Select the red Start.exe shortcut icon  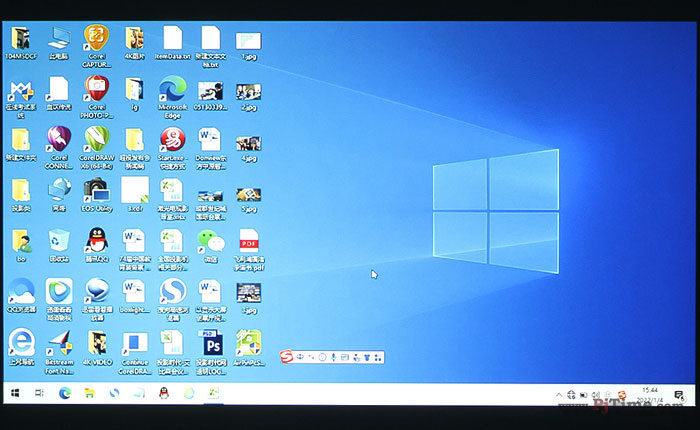[172, 139]
